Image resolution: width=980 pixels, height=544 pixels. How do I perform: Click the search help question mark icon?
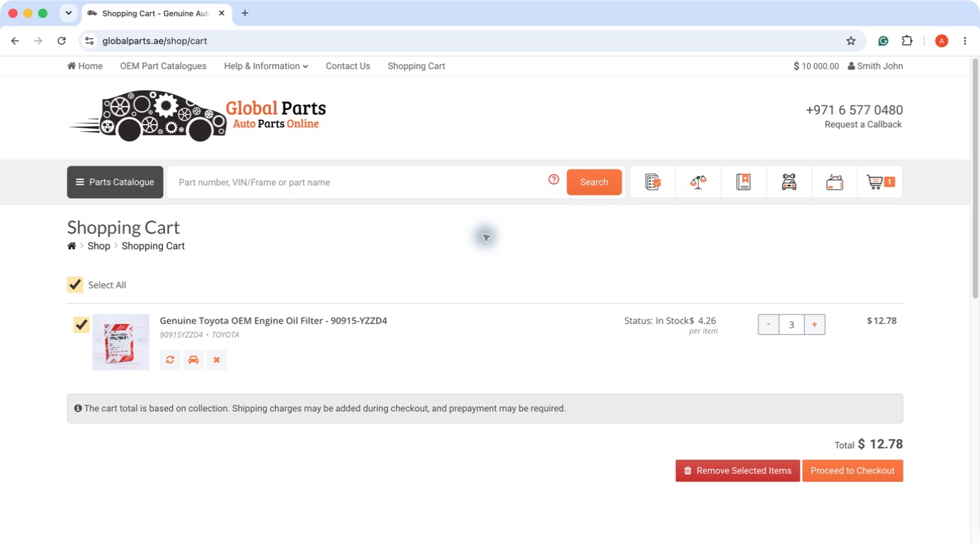click(x=554, y=180)
